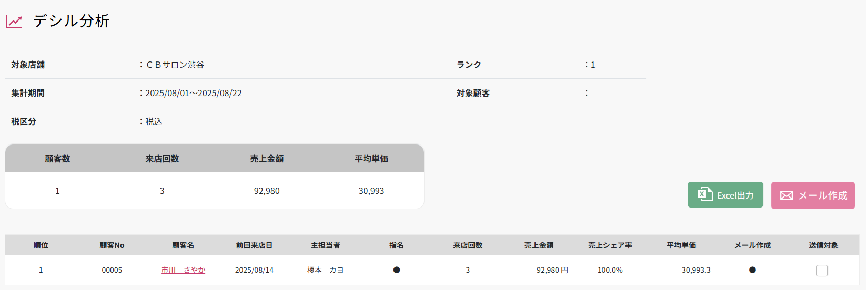Click the 92,980 total in the summary box

coord(267,191)
